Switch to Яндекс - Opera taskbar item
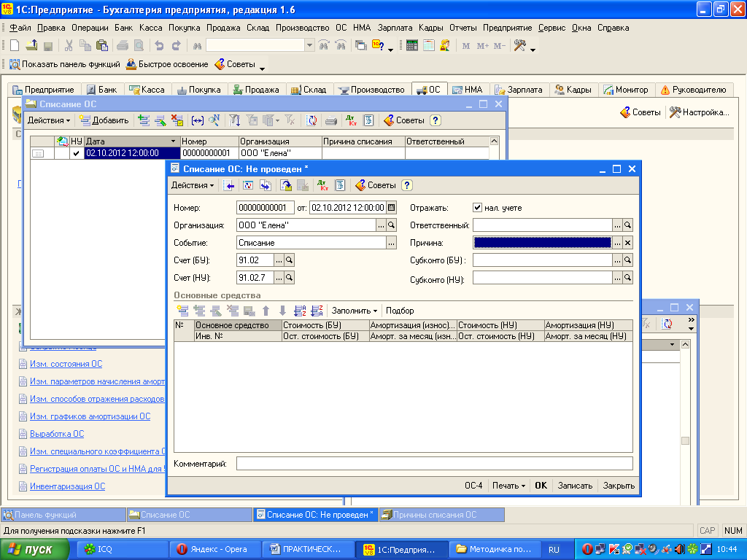The height and width of the screenshot is (560, 747). 215,550
